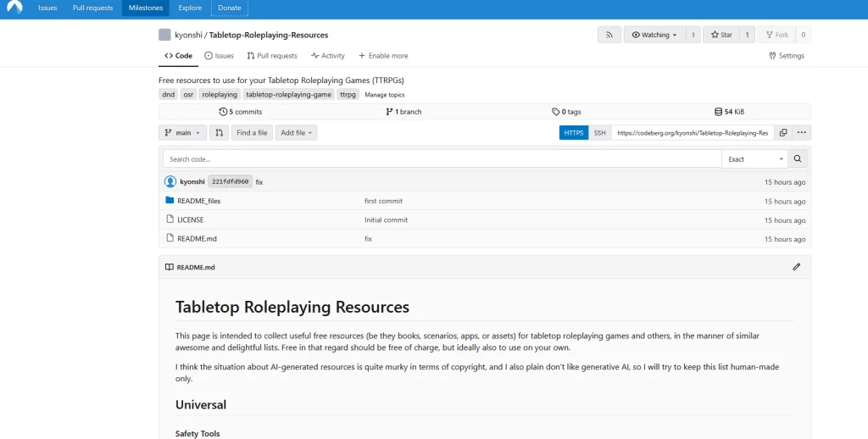Click the watchers count 1
The width and height of the screenshot is (868, 439).
tap(693, 35)
